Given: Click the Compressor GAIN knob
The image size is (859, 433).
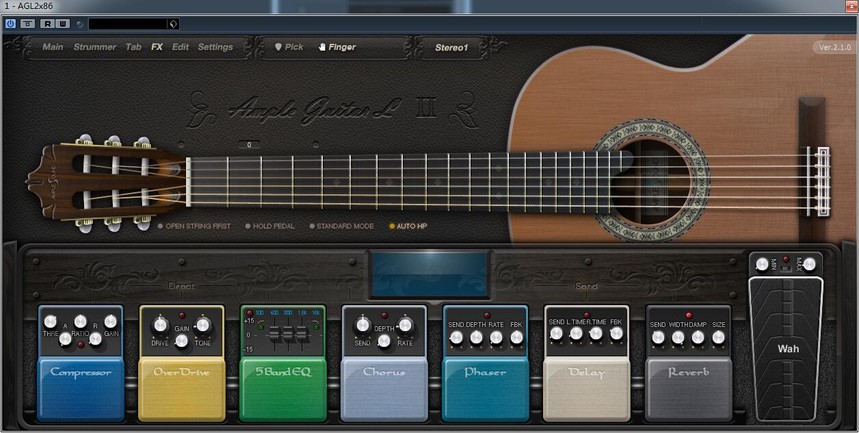Looking at the screenshot, I should pyautogui.click(x=111, y=322).
